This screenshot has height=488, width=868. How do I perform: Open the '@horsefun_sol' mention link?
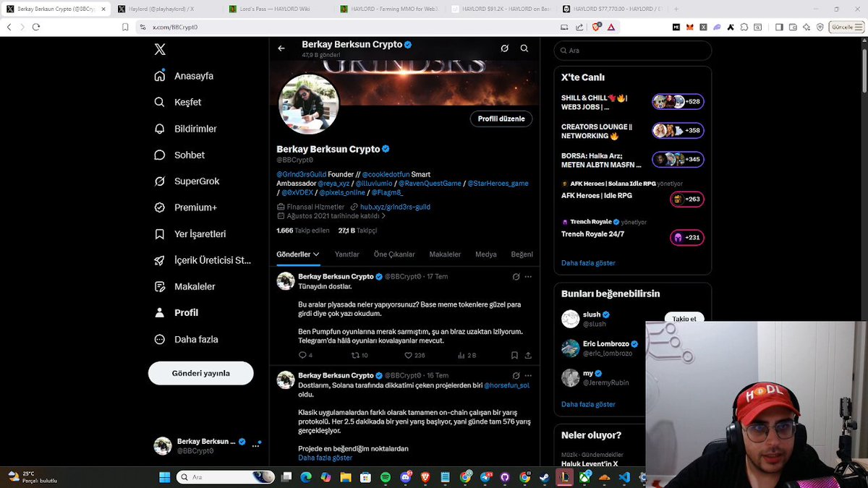pyautogui.click(x=507, y=385)
